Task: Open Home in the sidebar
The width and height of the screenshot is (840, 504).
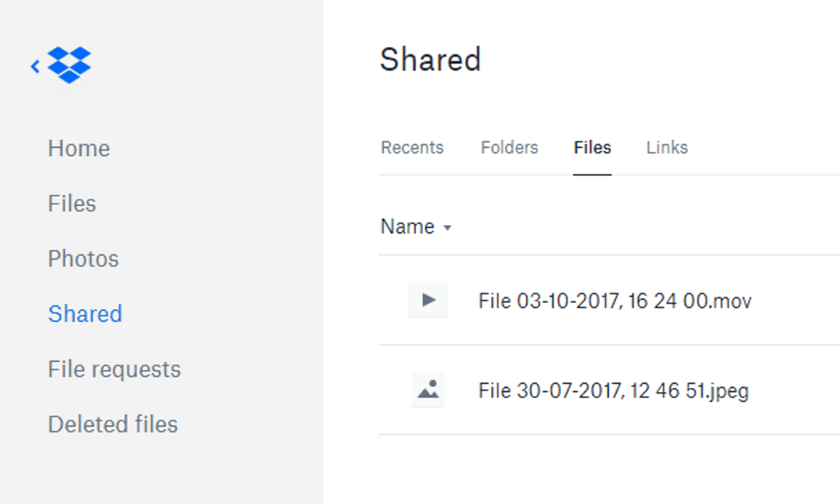Action: 79,149
